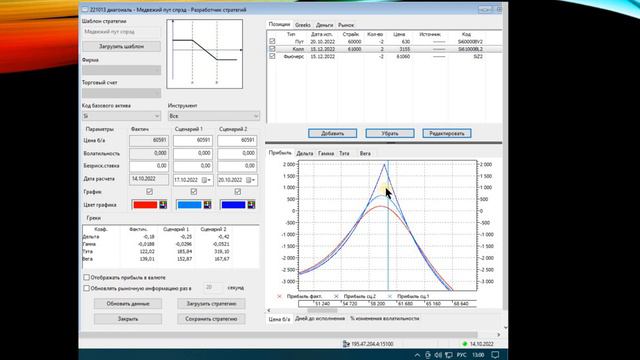640x360 pixels.
Task: Open the volume control in the system tray
Action: [x=438, y=355]
